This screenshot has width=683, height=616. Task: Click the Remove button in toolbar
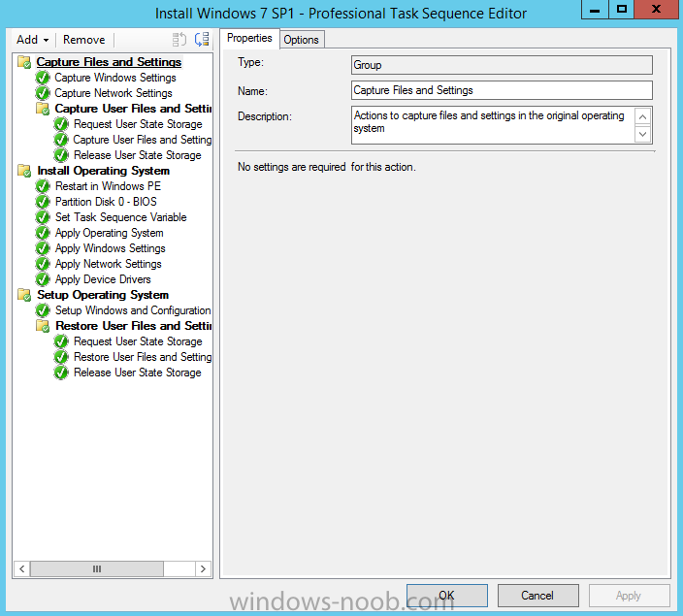click(83, 40)
